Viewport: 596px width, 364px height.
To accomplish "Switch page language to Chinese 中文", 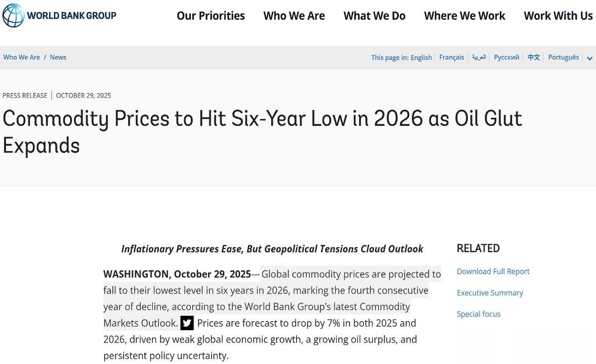I will pos(533,57).
